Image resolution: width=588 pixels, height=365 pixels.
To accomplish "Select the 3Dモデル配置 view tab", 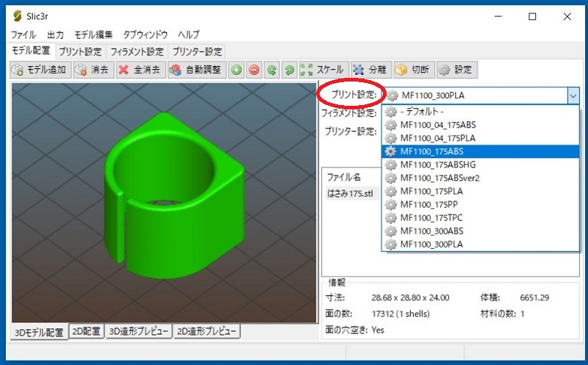I will [39, 332].
